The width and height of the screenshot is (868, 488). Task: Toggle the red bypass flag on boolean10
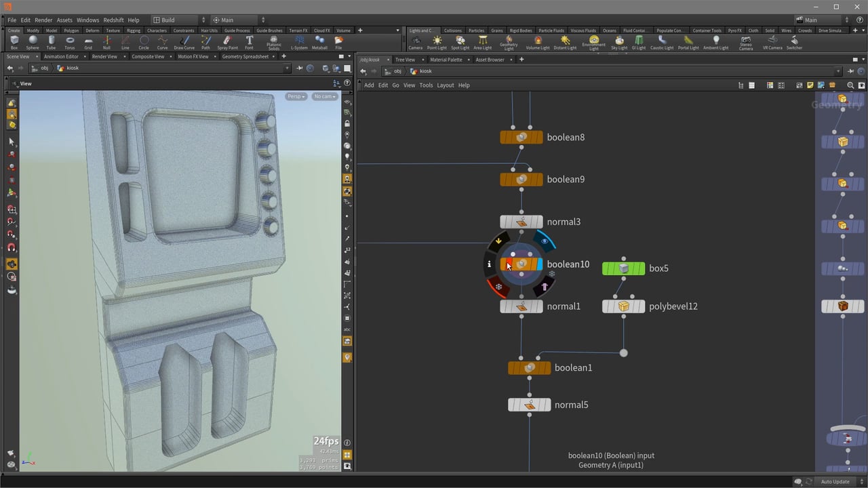click(x=509, y=264)
